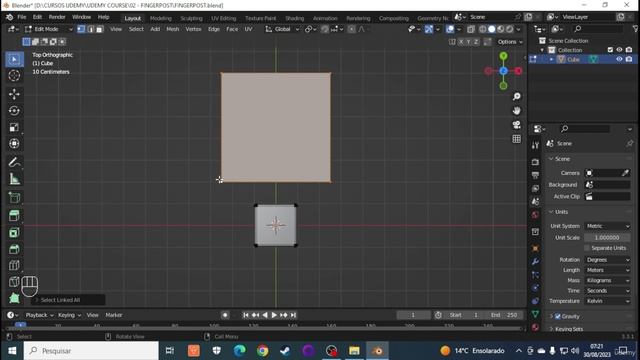This screenshot has height=360, width=640.
Task: Open the Render menu
Action: (x=57, y=17)
